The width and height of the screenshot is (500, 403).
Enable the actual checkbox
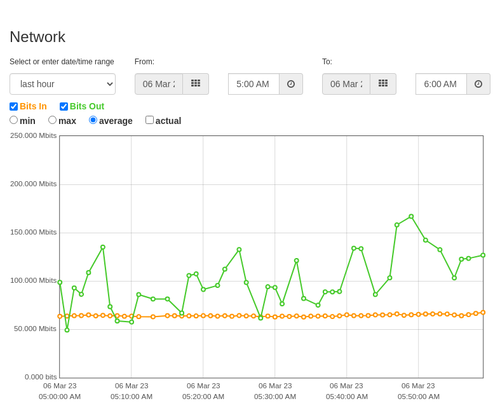pyautogui.click(x=150, y=120)
